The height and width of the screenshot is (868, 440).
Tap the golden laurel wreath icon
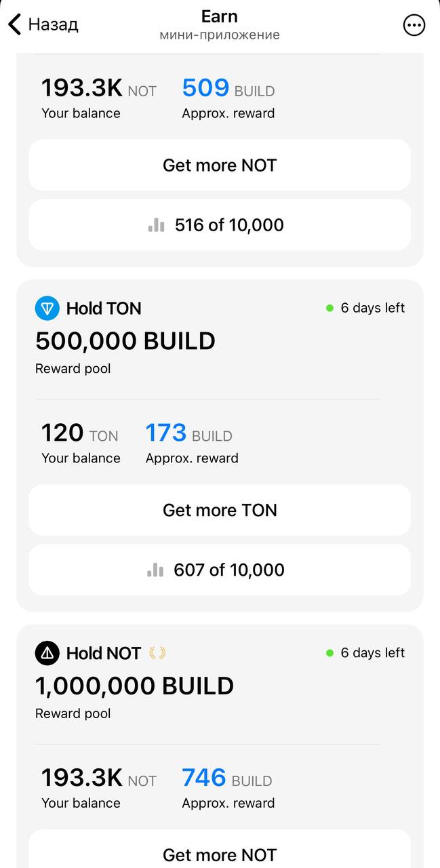coord(157,653)
